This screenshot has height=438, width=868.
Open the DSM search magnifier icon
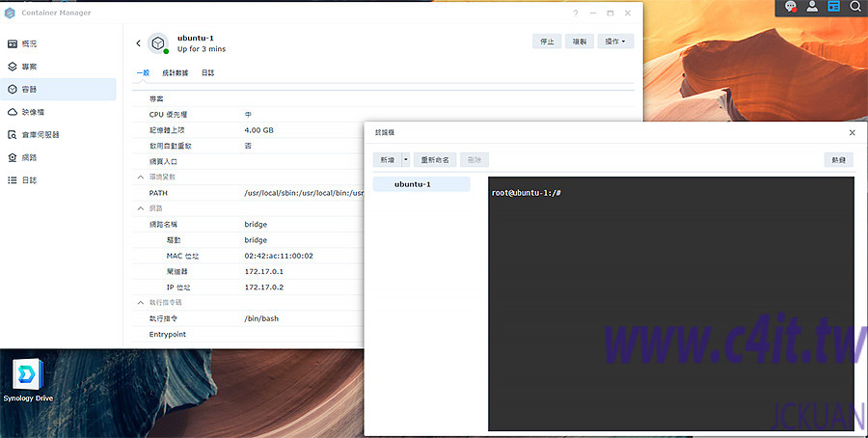(854, 7)
